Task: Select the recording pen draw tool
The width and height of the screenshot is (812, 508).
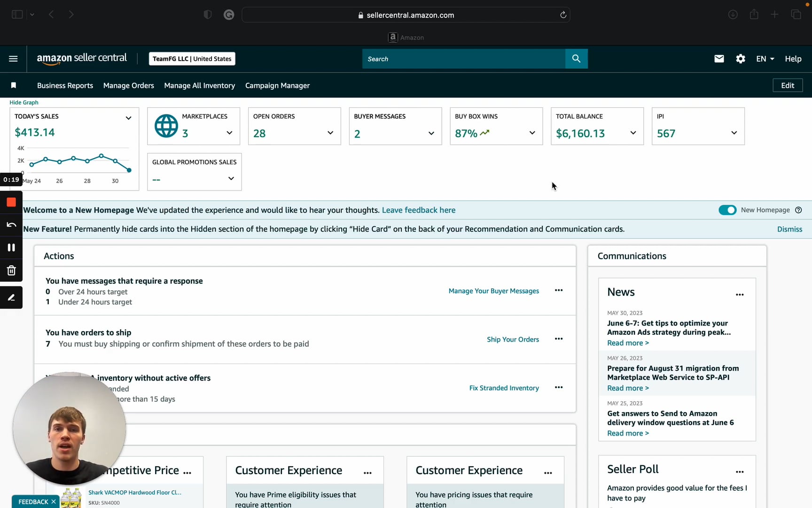Action: coord(11,297)
